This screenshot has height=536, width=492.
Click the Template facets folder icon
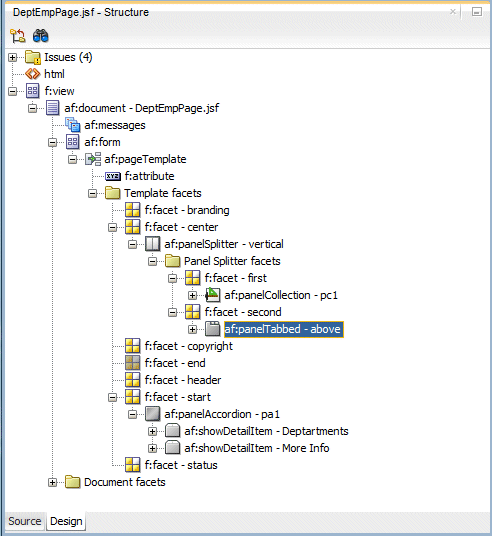pyautogui.click(x=112, y=193)
